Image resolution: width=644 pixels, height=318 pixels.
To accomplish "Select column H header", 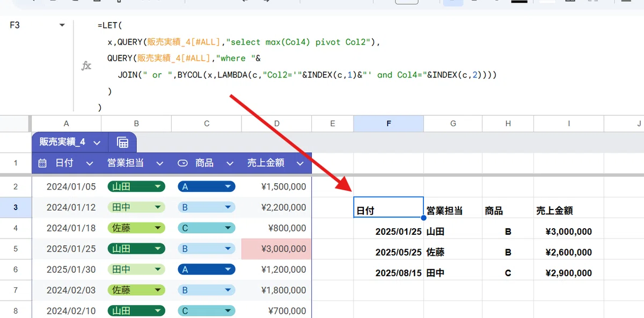I will tap(508, 124).
